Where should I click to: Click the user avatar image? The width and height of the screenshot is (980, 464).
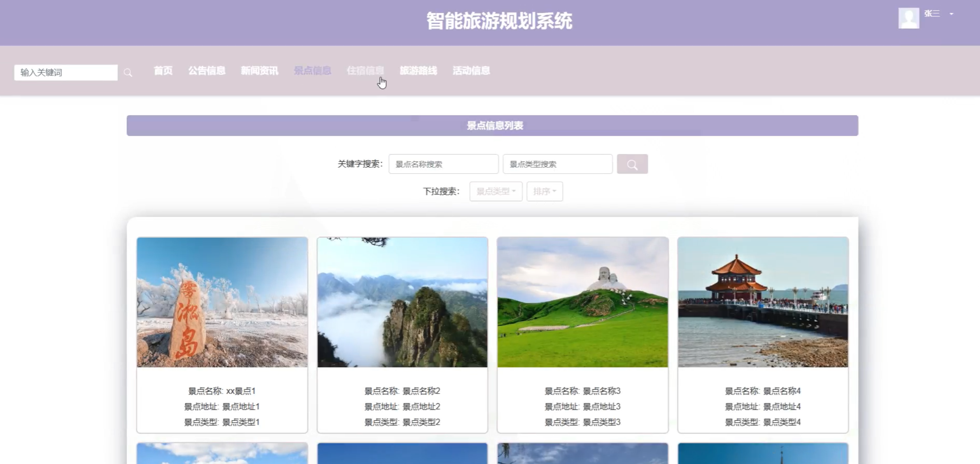click(908, 18)
